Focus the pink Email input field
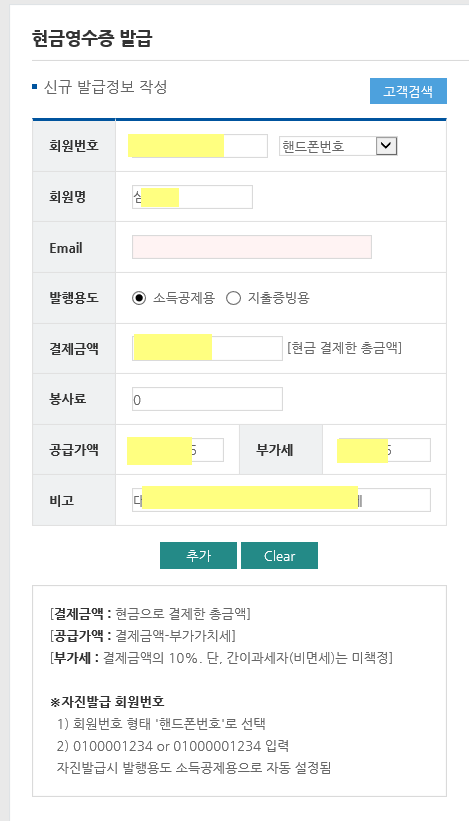The width and height of the screenshot is (469, 821). coord(252,247)
